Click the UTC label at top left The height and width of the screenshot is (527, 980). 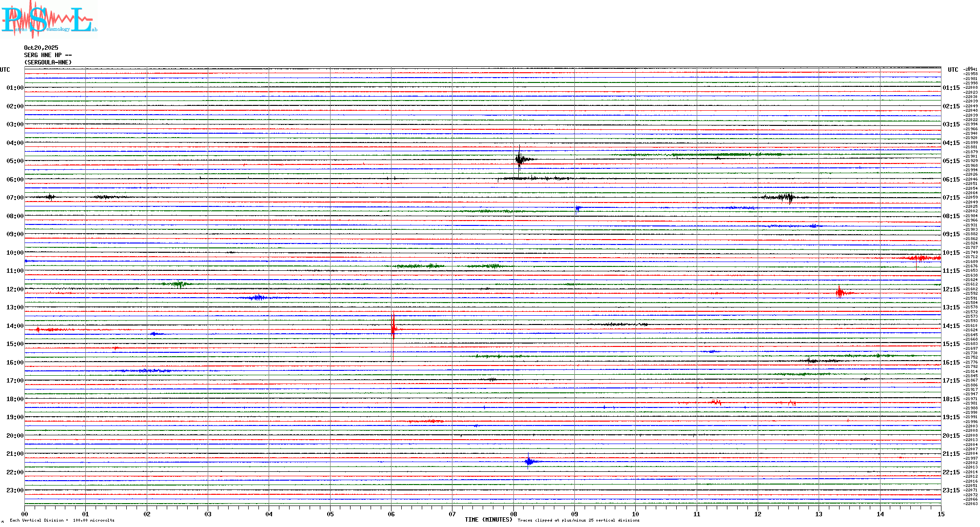pyautogui.click(x=5, y=70)
